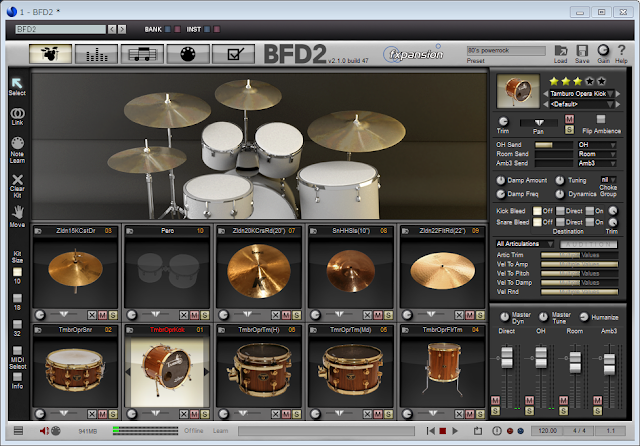Click the Offline status button
This screenshot has width=640, height=446.
pyautogui.click(x=193, y=430)
